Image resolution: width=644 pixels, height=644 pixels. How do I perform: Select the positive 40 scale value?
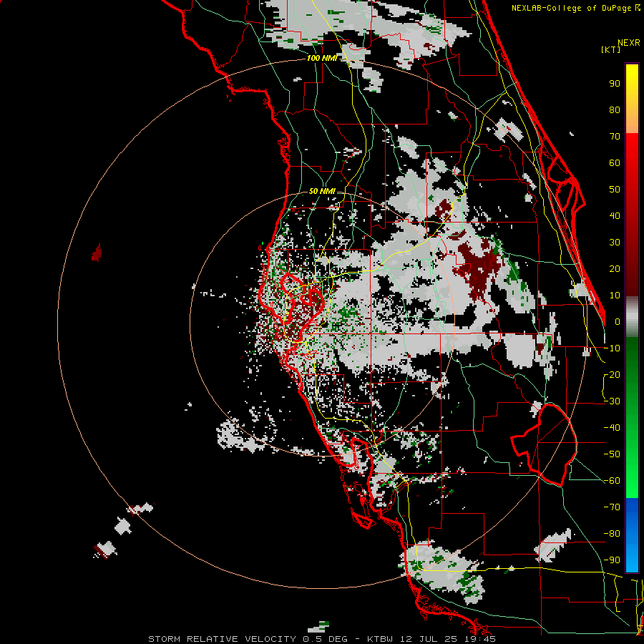615,216
